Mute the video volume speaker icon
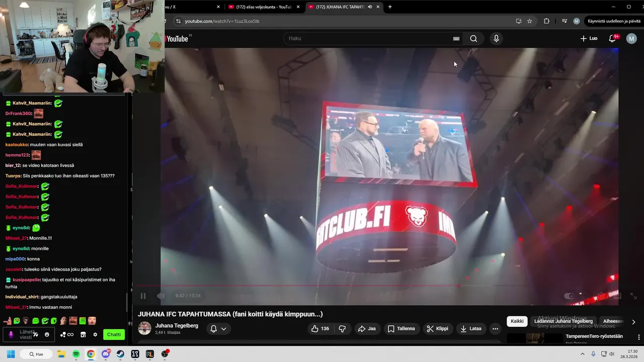 (x=161, y=296)
